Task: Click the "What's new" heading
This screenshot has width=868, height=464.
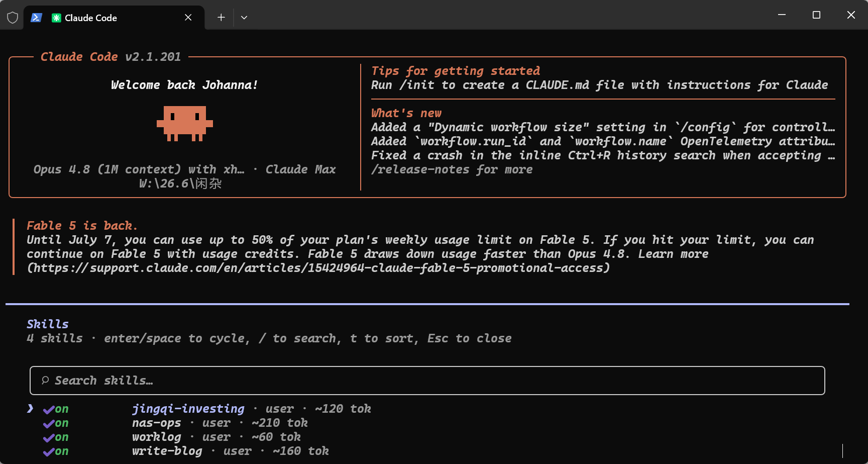Action: click(406, 113)
